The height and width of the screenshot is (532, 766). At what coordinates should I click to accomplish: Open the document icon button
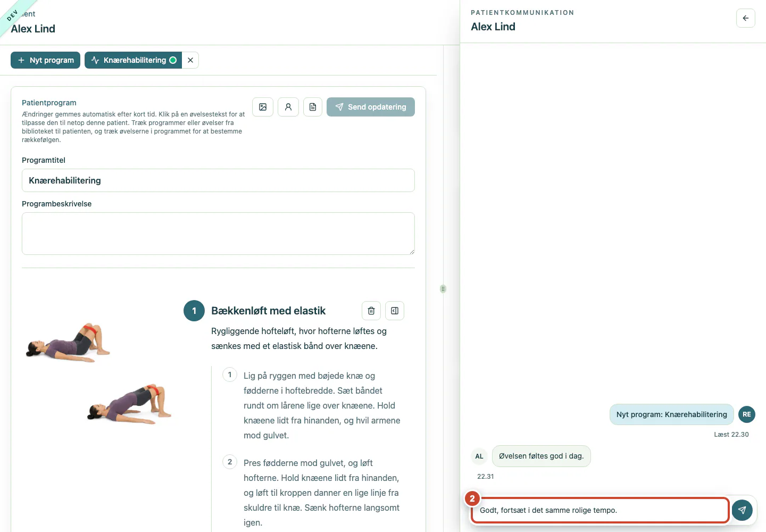pos(313,107)
